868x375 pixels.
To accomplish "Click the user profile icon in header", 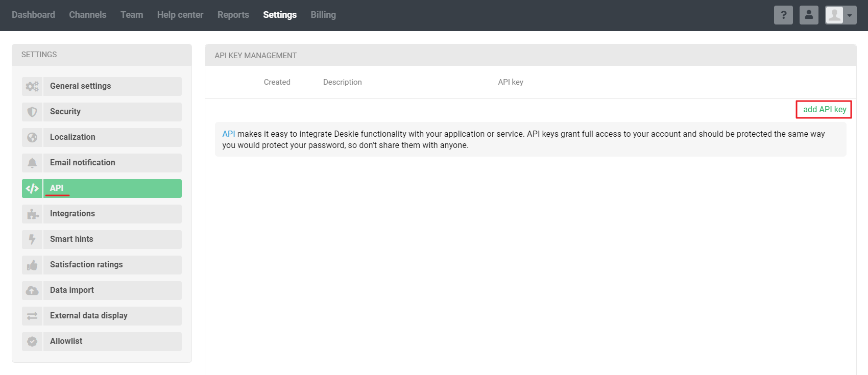I will (x=809, y=15).
